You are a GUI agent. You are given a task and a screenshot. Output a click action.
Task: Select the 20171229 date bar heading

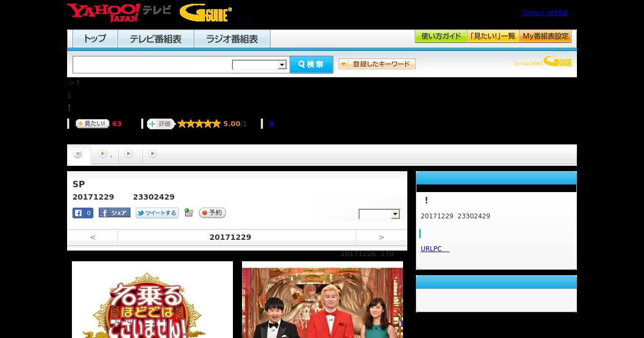click(x=230, y=237)
